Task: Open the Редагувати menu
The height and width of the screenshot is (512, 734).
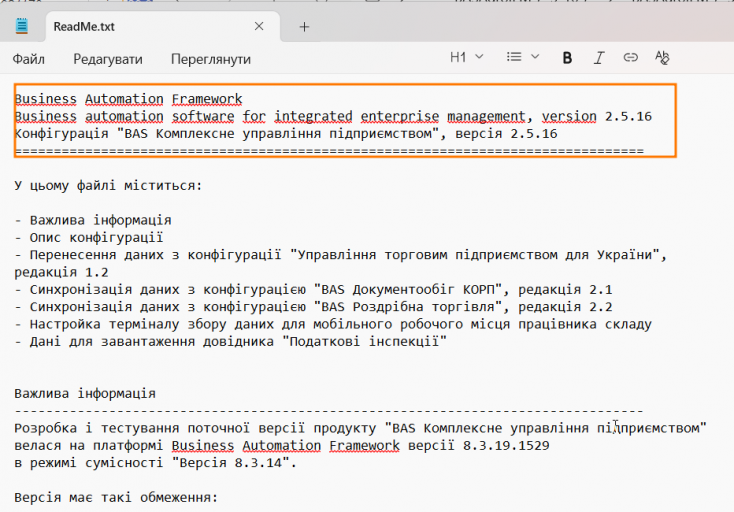Action: (108, 59)
